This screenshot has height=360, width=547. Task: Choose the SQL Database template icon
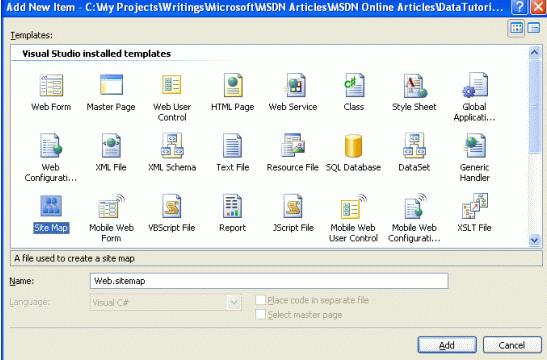[353, 146]
